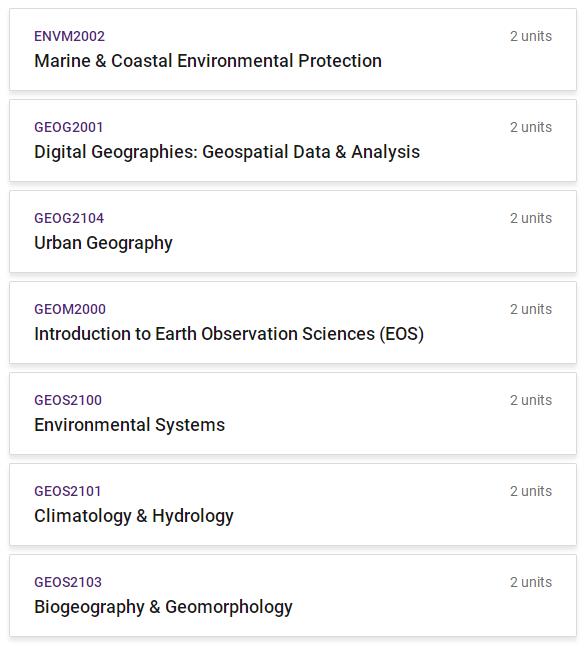Open the GEOG2104 course code link

pos(69,218)
